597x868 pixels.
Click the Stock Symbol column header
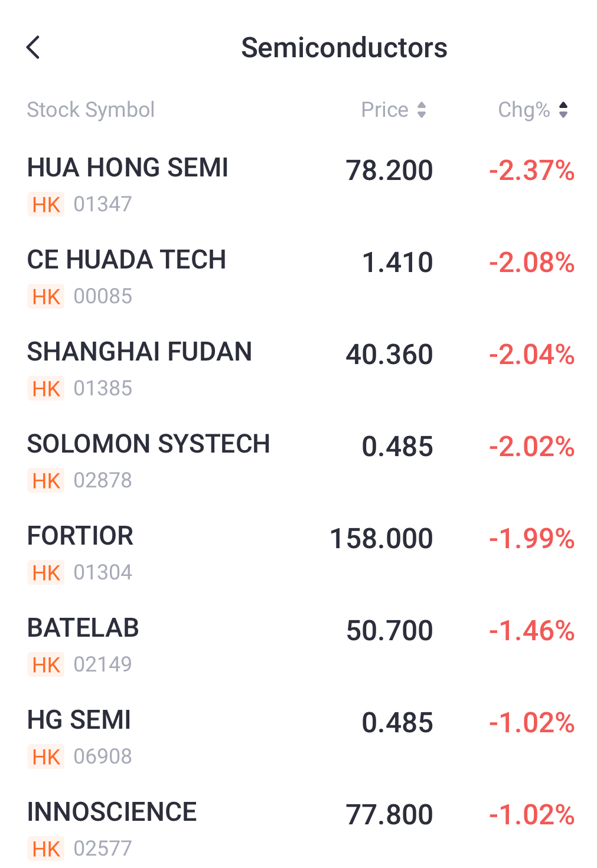coord(91,110)
